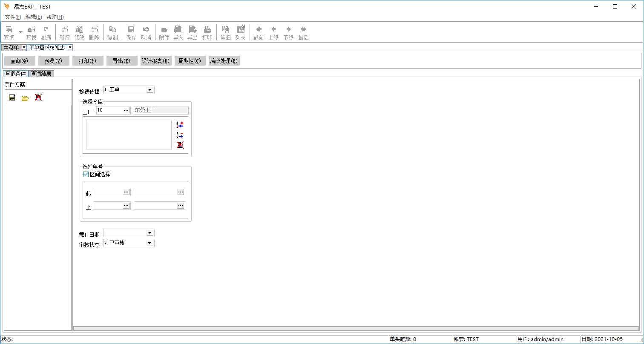Expand the 截止日期 date dropdown
The image size is (644, 344).
pyautogui.click(x=149, y=233)
